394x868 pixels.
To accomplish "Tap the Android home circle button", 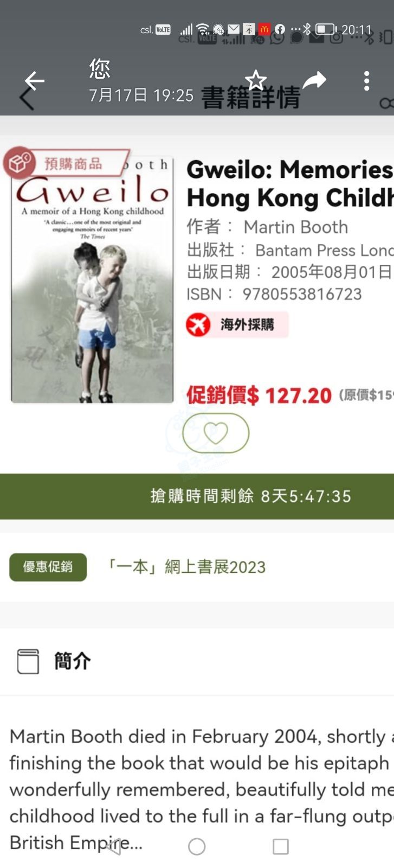I will click(197, 846).
